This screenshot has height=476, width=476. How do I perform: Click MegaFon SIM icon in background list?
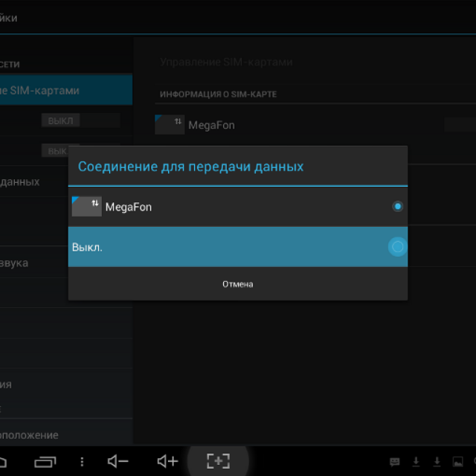pos(170,124)
